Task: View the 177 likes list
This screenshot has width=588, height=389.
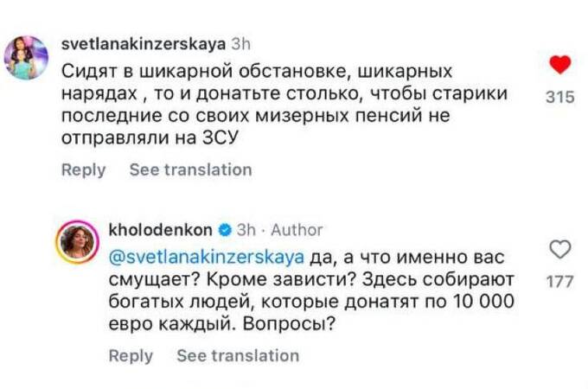Action: pyautogui.click(x=560, y=281)
